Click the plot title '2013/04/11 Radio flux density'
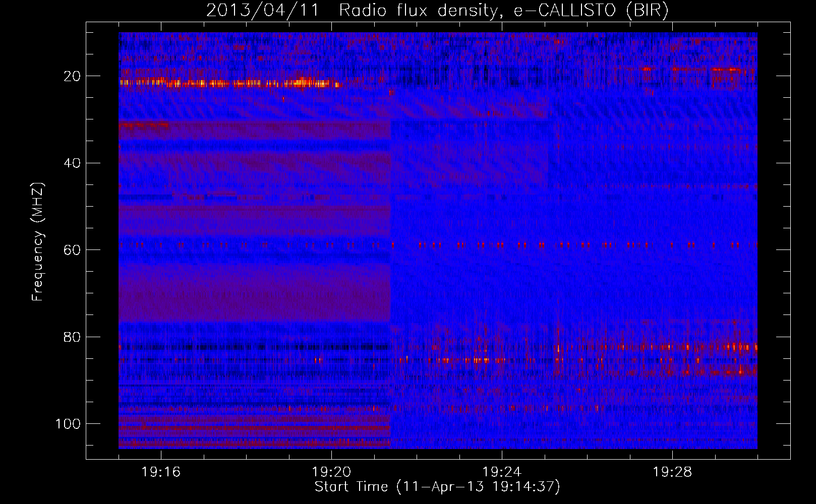Screen dimensions: 816x504 point(437,11)
